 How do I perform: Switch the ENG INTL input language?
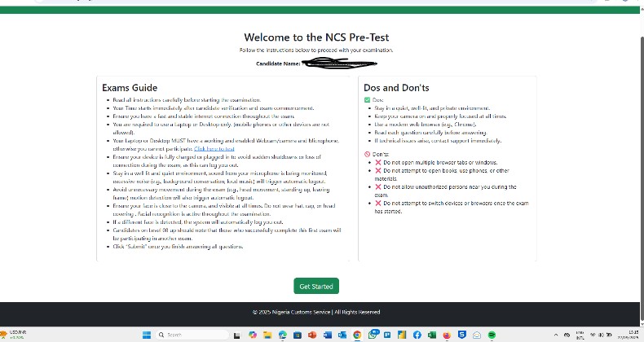pos(580,335)
